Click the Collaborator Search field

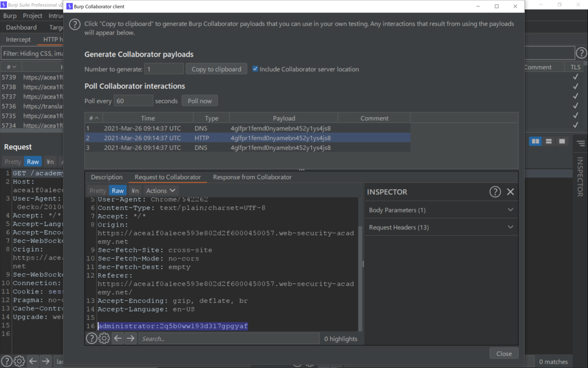229,339
